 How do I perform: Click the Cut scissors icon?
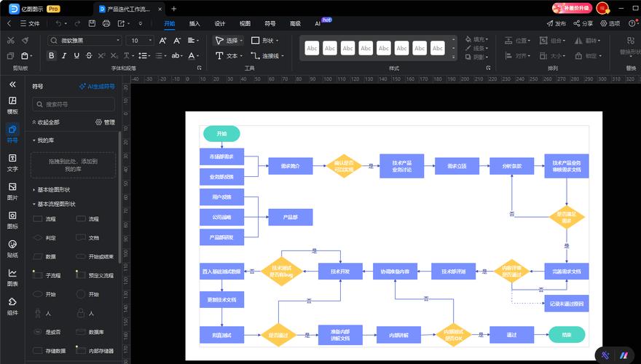(x=11, y=41)
